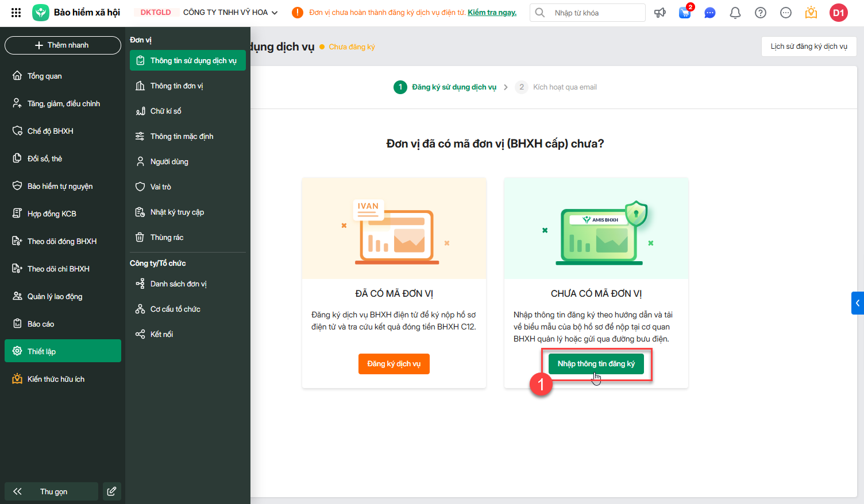Open Thông tin mặc định settings
864x504 pixels.
(x=188, y=137)
